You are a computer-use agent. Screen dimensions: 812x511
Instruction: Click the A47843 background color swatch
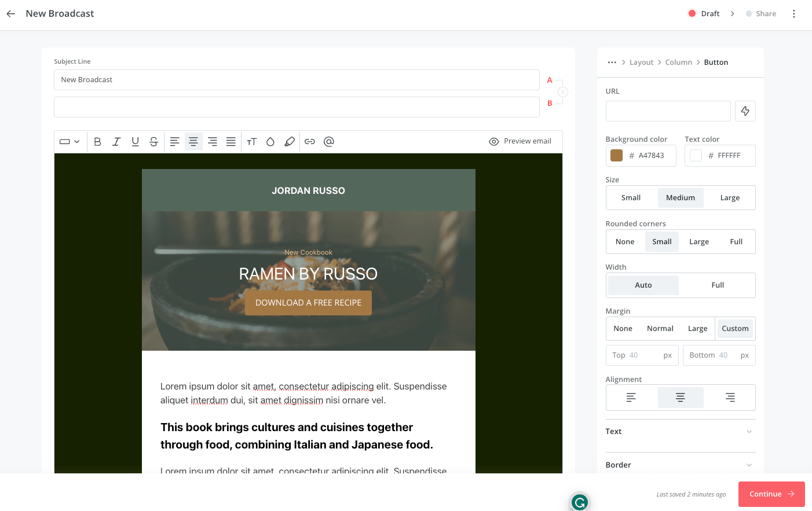(x=616, y=155)
